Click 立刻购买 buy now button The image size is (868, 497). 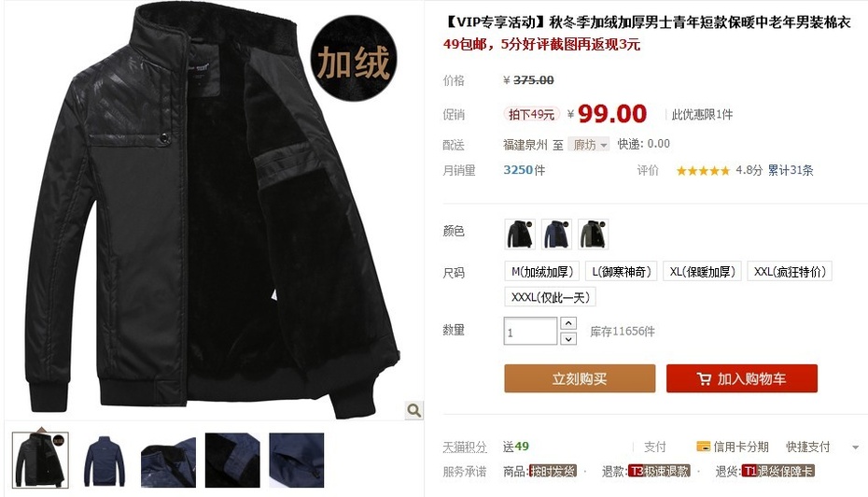[580, 378]
